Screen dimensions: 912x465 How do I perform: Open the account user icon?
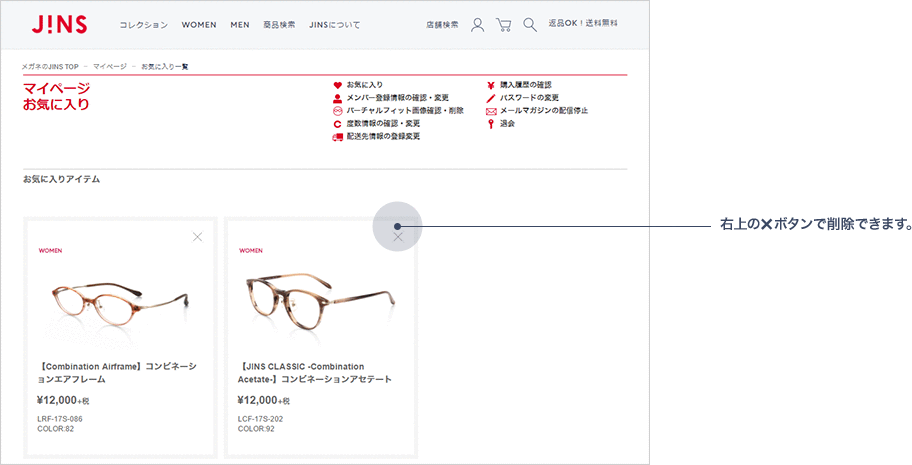coord(478,24)
